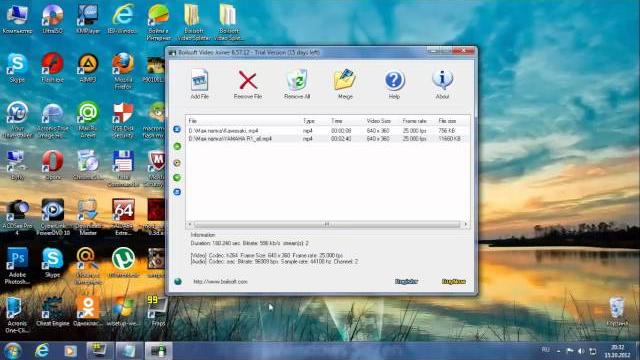Viewport: 640px width, 360px height.
Task: Click the fourth green side icon
Action: [177, 178]
